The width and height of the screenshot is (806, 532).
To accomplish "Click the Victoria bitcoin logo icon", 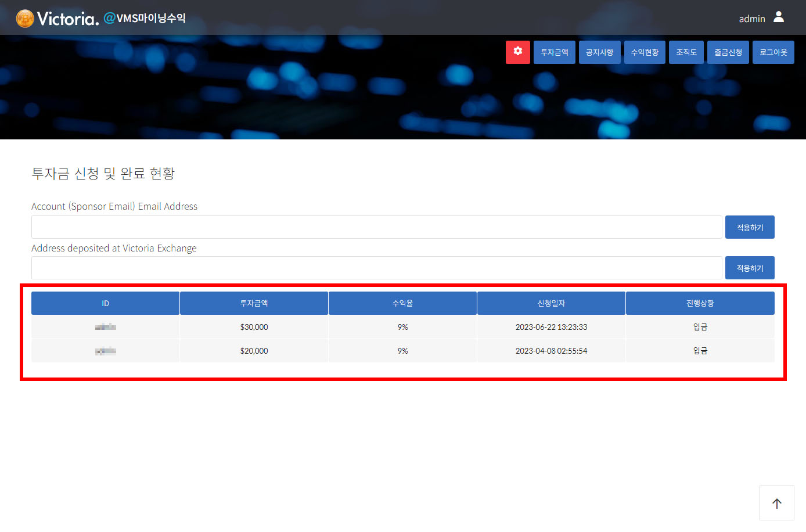I will (25, 19).
